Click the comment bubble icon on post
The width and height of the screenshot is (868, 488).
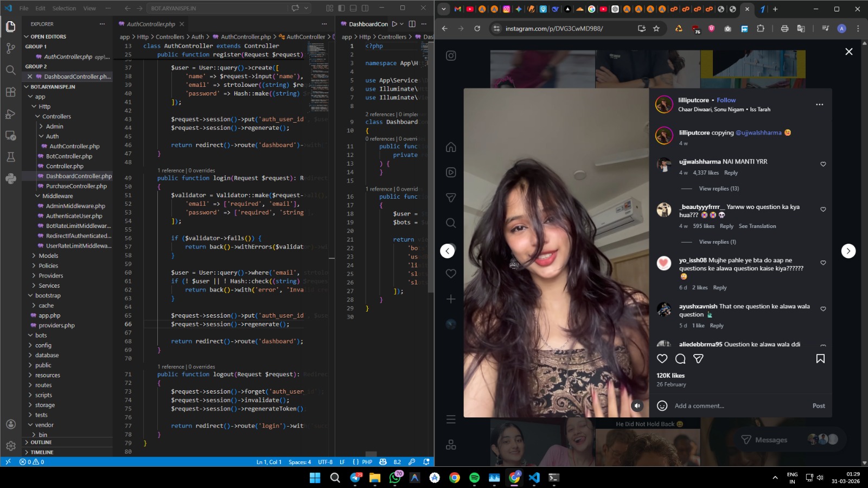pos(680,358)
